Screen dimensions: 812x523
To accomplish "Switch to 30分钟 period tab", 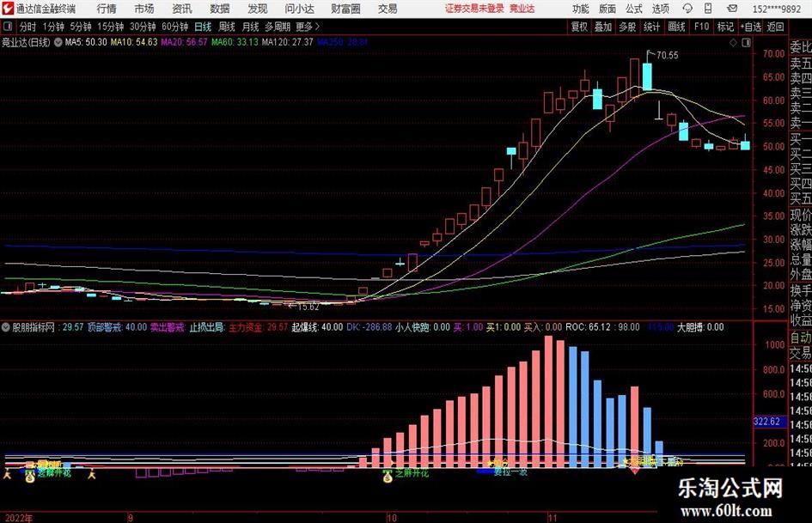I will tap(143, 27).
